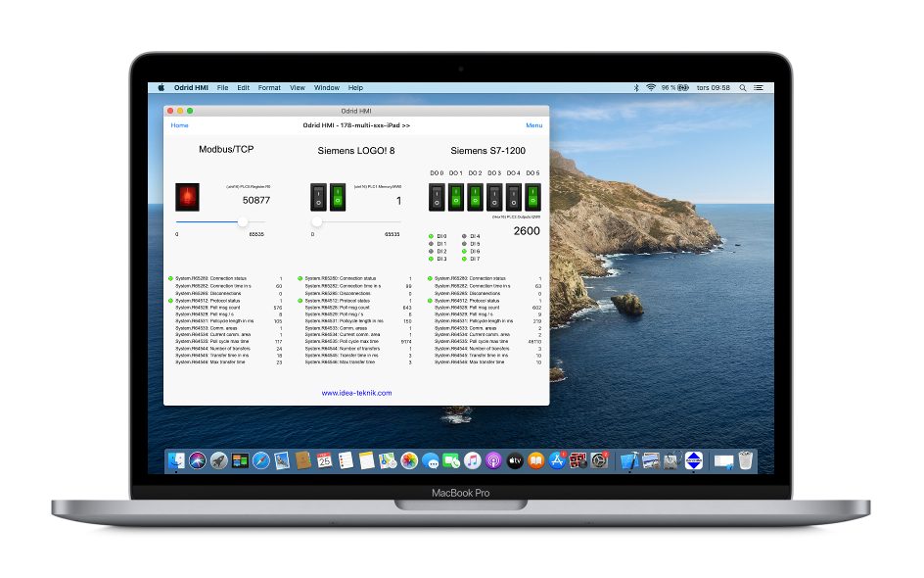Click the Siemens S7-1200 column heading
Image resolution: width=924 pixels, height=578 pixels.
click(487, 151)
